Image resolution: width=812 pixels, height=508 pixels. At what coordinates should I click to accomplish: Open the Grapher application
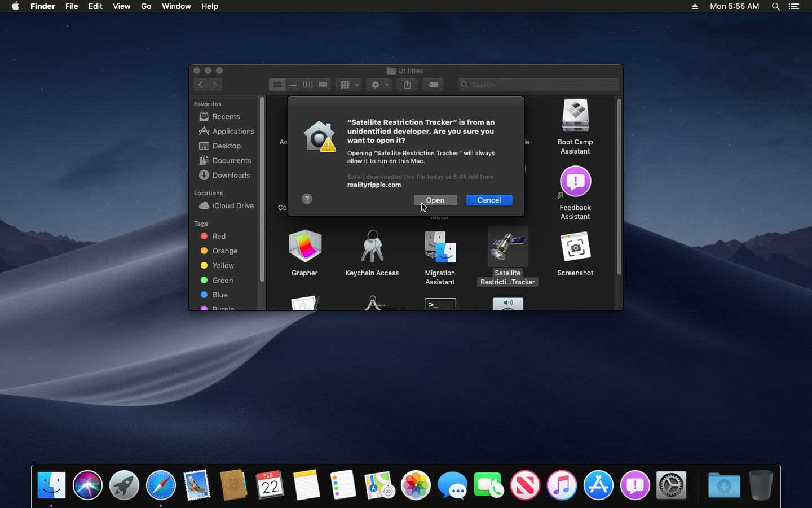(304, 247)
